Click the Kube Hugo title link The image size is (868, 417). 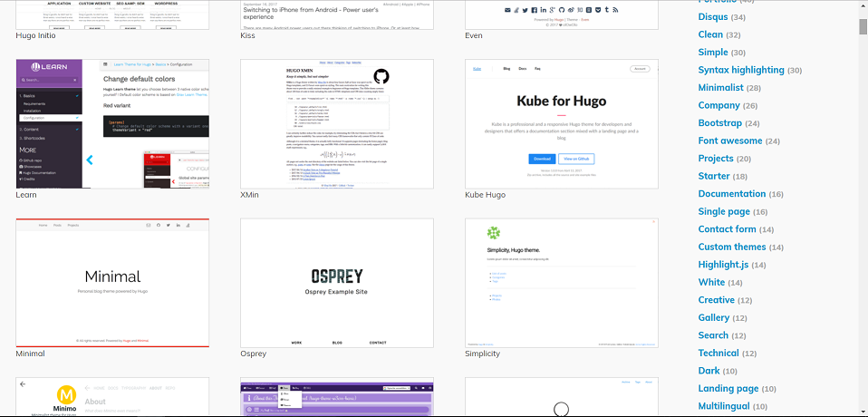point(486,195)
